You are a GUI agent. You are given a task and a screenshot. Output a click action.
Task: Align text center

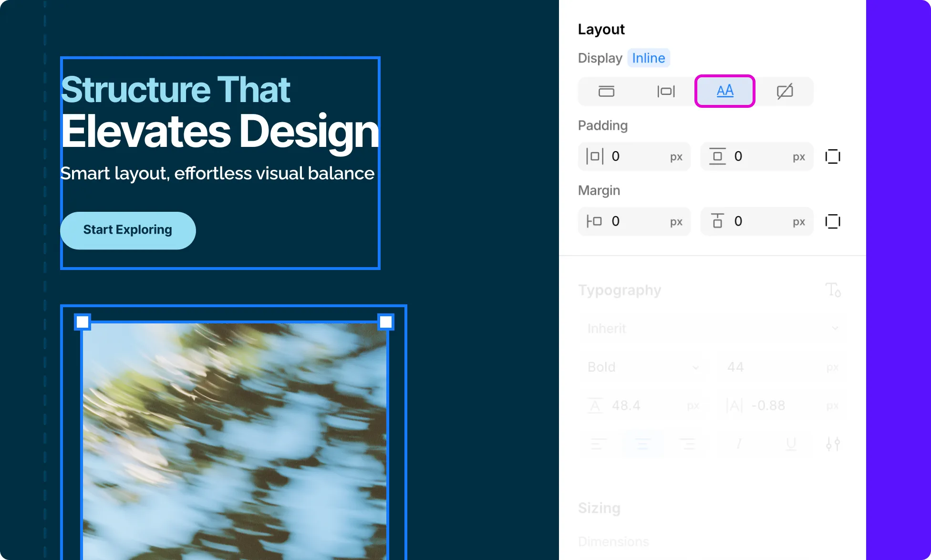click(x=642, y=444)
